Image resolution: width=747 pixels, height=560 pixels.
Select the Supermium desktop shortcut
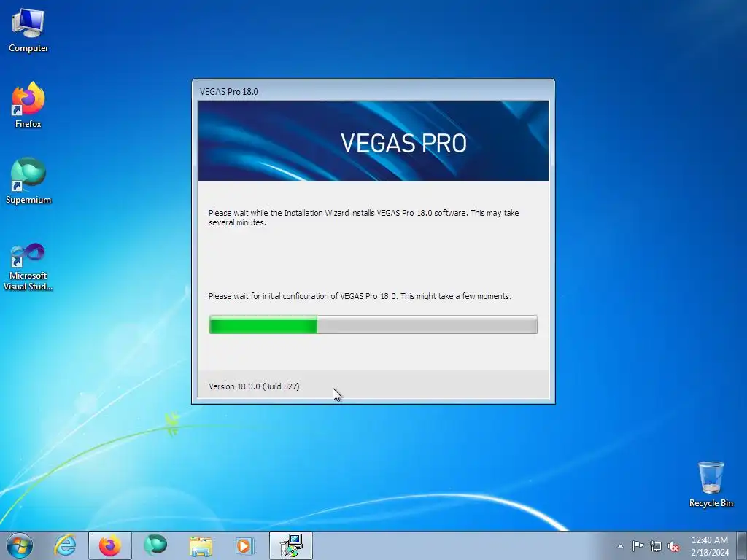[x=28, y=181]
